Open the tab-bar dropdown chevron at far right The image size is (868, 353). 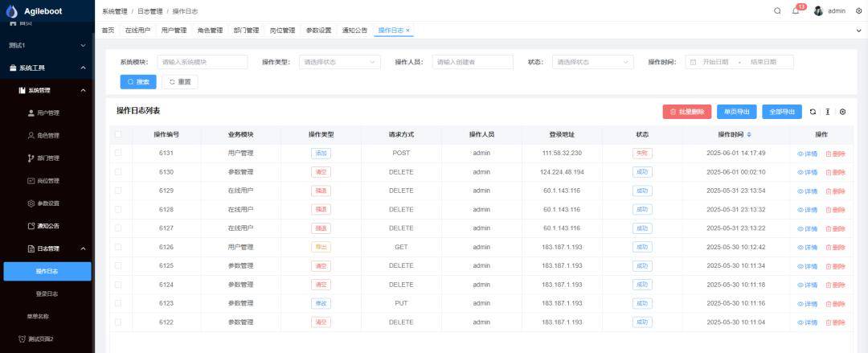(858, 31)
